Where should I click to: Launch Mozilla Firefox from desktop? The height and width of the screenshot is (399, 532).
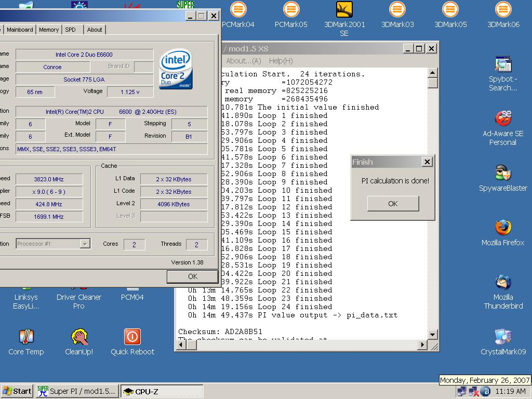pos(503,233)
